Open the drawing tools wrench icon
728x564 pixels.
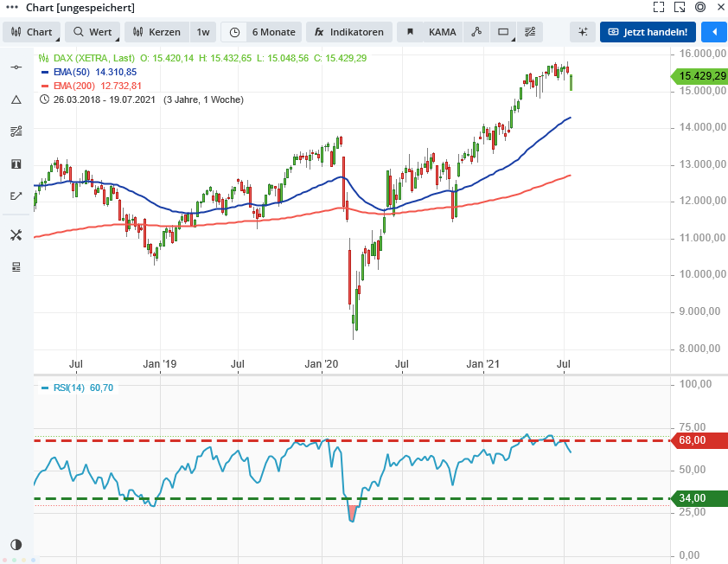16,234
